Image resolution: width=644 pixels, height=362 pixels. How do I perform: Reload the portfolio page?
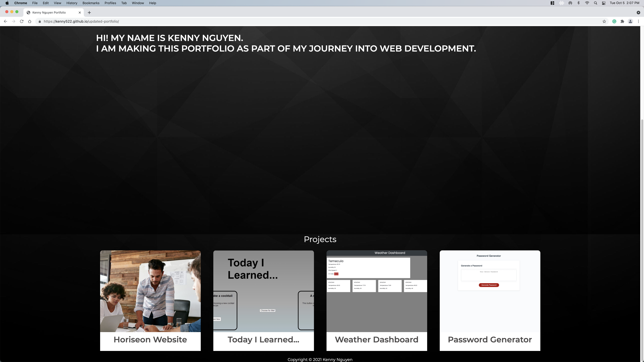point(22,21)
